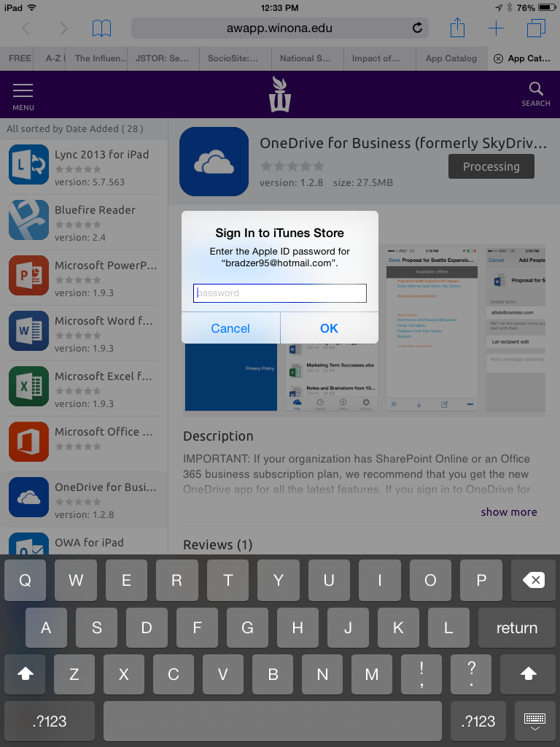This screenshot has height=747, width=560.
Task: Switch keyboard to .?123 numbers layout
Action: 50,721
